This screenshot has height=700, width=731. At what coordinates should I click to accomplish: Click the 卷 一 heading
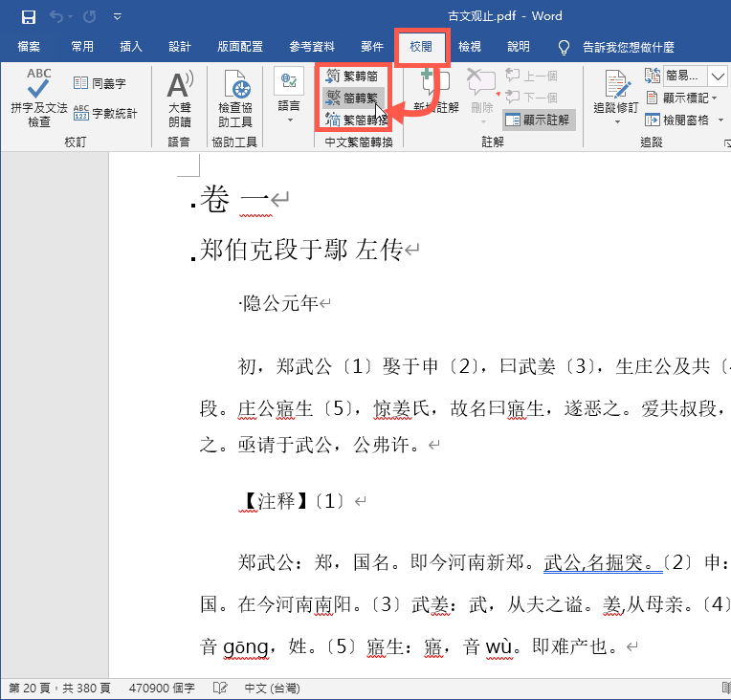[x=235, y=199]
